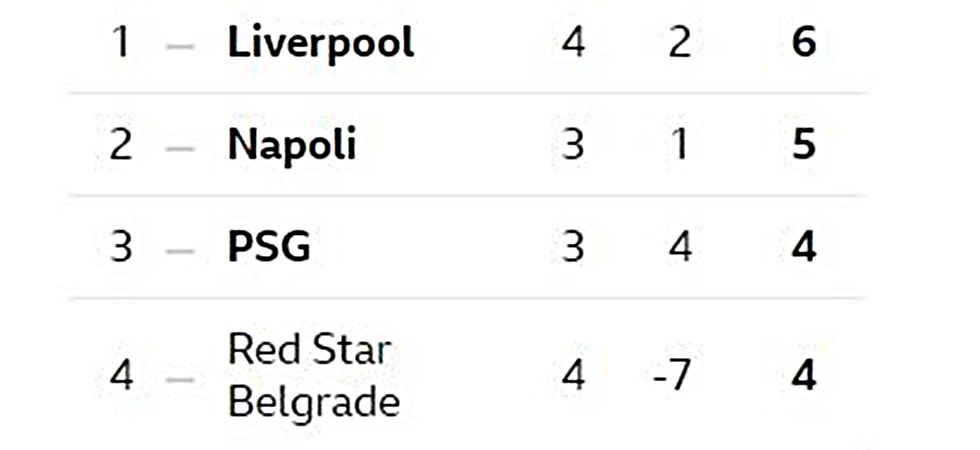Click the position number 1 for Liverpool
Screen dimensions: 980x450
pyautogui.click(x=121, y=43)
